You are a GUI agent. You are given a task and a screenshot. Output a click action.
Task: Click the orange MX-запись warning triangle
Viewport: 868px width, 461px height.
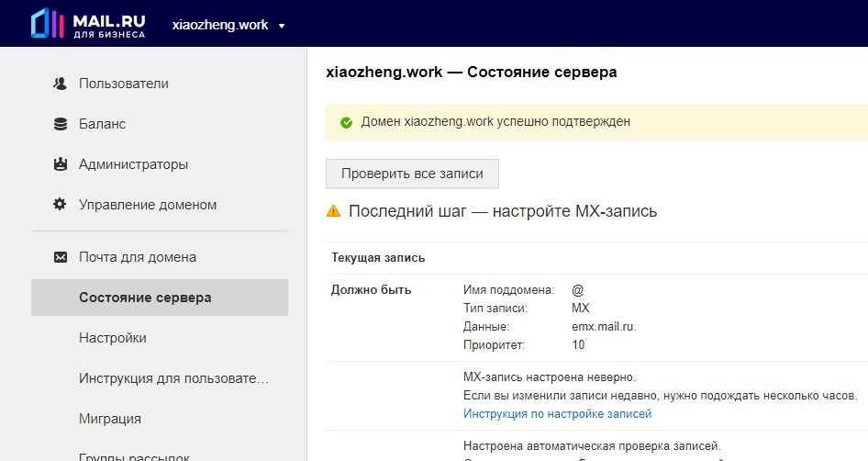pyautogui.click(x=333, y=211)
